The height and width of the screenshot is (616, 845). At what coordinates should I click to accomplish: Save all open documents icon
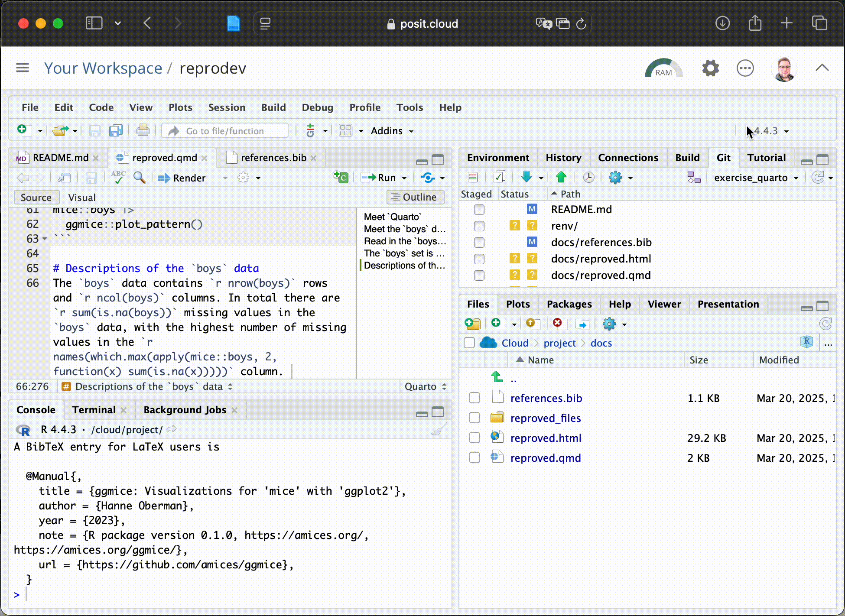tap(116, 130)
